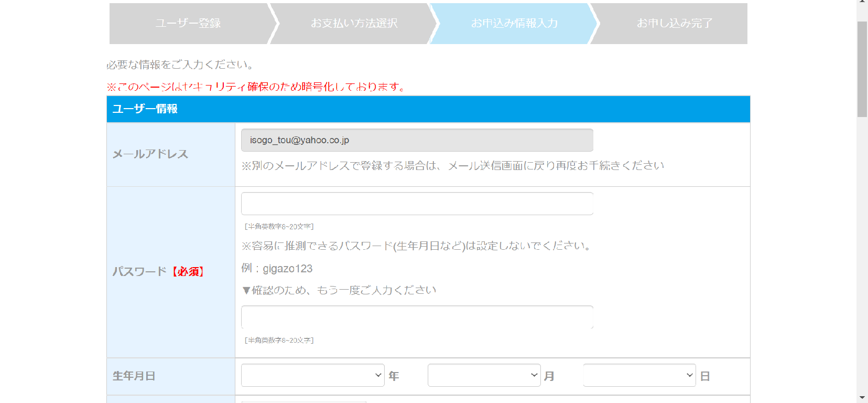
Task: Click the red 必須 required marker
Action: [188, 272]
